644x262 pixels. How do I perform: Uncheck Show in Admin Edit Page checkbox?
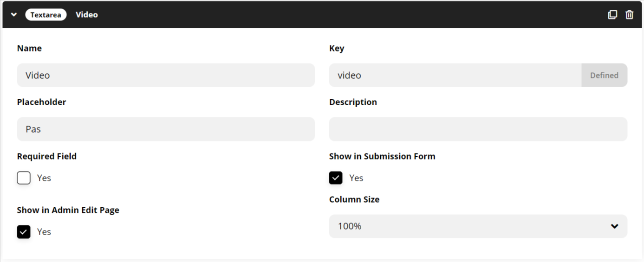[24, 232]
